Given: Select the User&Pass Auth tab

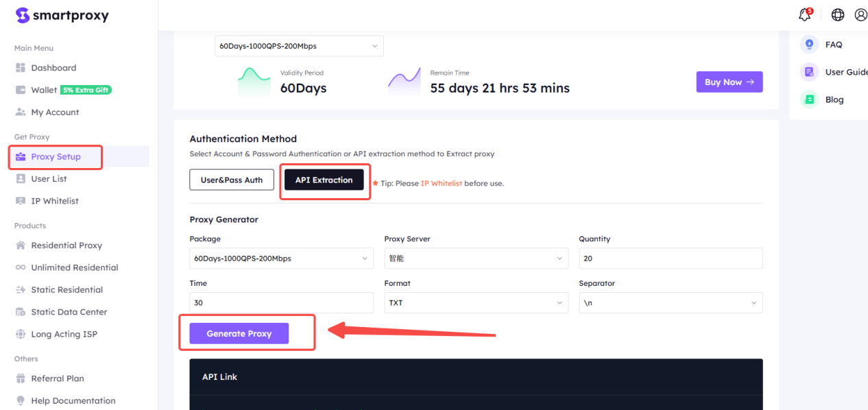Looking at the screenshot, I should (x=232, y=180).
